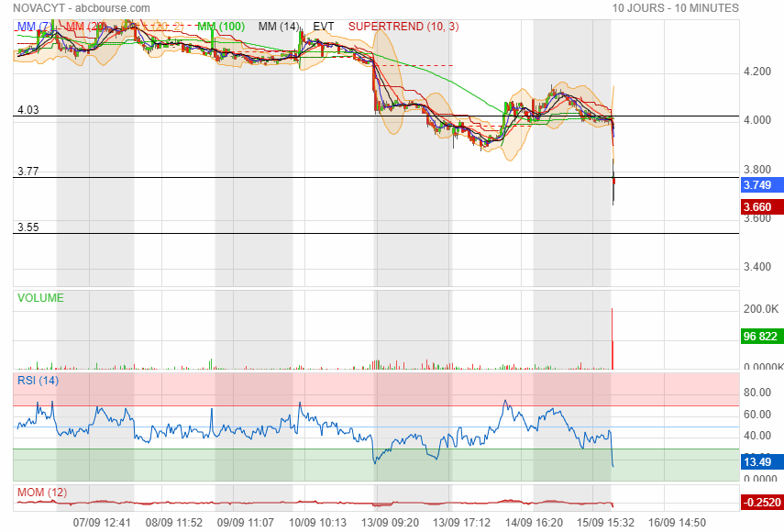Click the 07/09 12:41 time axis label
The image size is (784, 532).
pos(102,523)
